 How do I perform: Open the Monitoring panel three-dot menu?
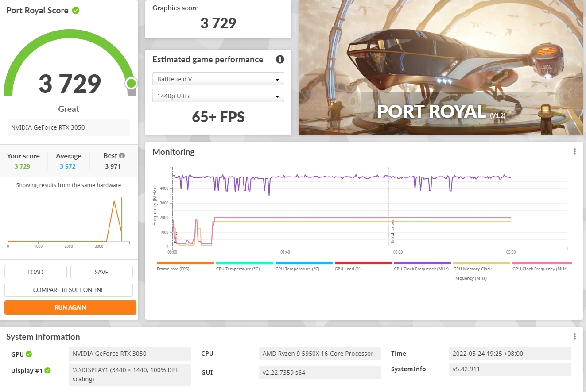click(x=574, y=152)
